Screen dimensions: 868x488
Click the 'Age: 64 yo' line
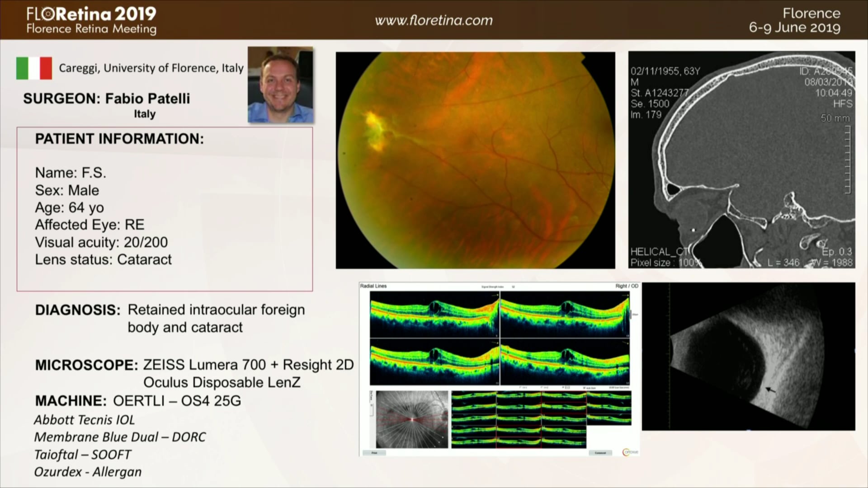(x=70, y=207)
